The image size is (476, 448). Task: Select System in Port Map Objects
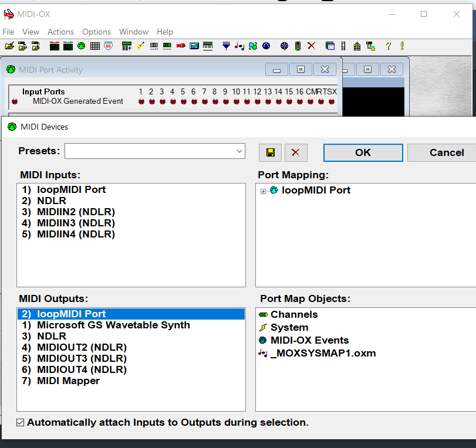[289, 328]
